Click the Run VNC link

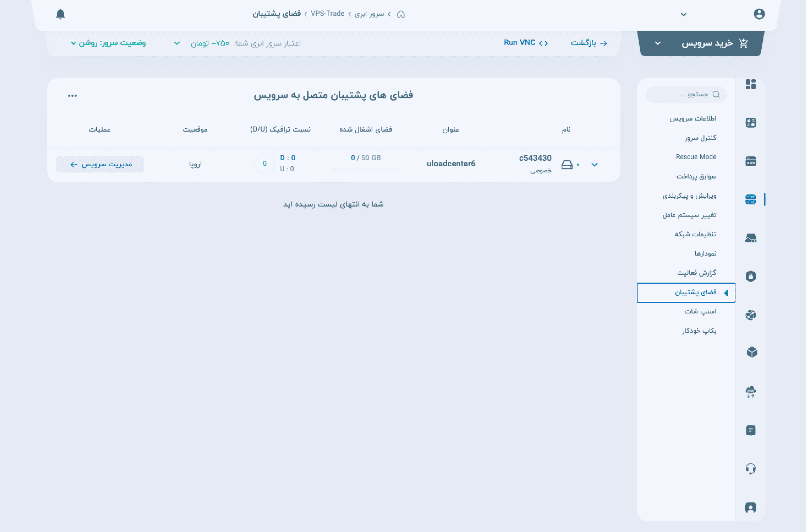[x=525, y=43]
